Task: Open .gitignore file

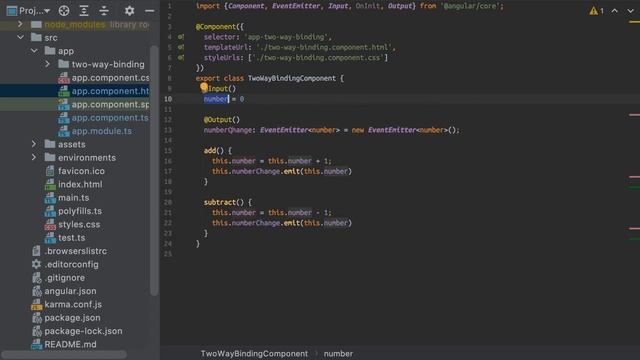Action: point(64,278)
